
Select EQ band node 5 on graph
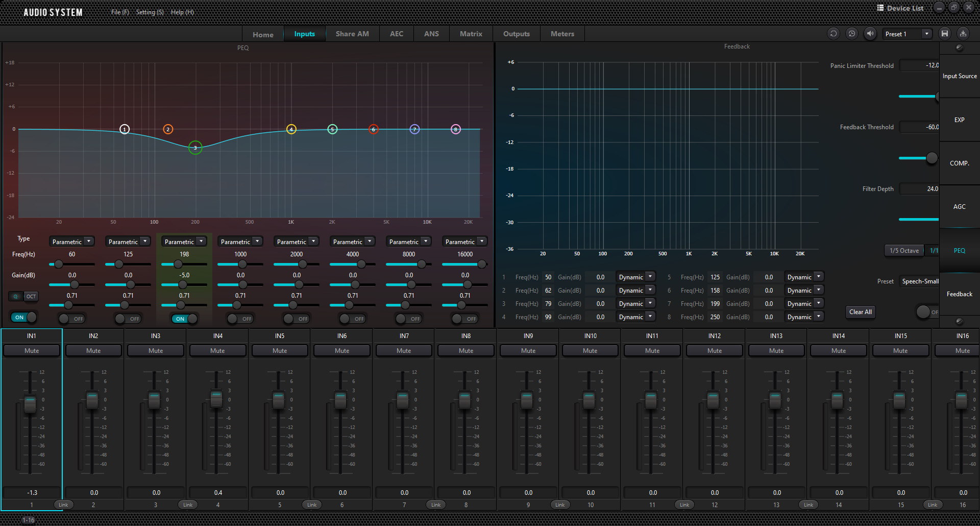332,129
